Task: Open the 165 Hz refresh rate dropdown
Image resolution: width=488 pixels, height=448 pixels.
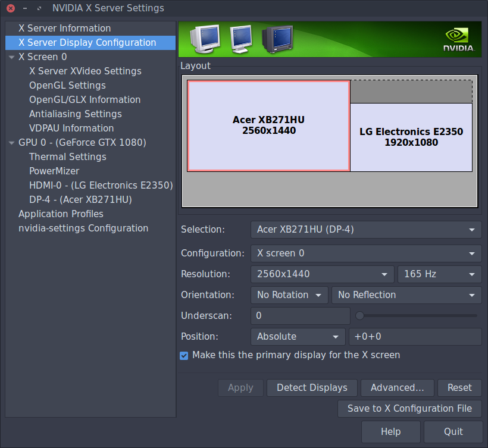Action: click(x=439, y=274)
